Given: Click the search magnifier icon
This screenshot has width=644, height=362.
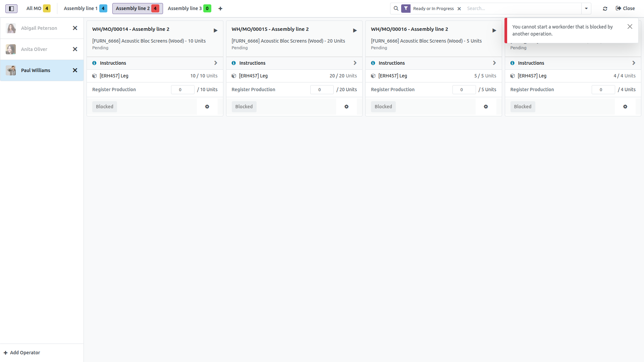Looking at the screenshot, I should [396, 8].
